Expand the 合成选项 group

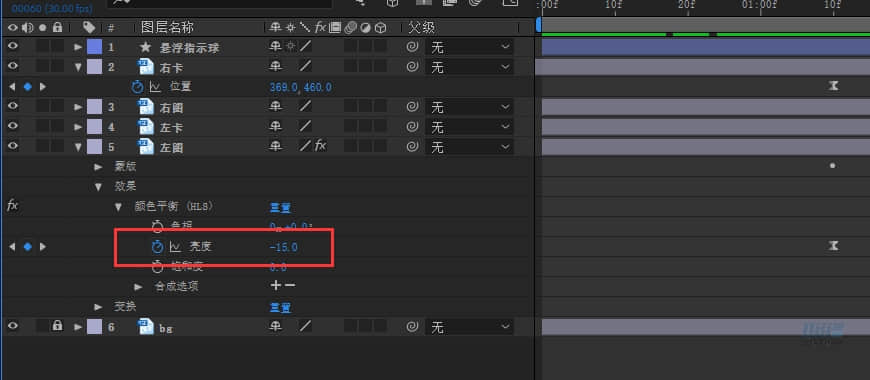[x=138, y=287]
